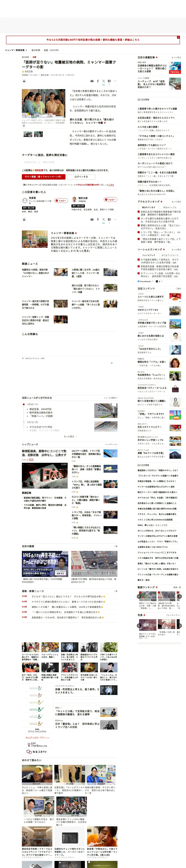The width and height of the screenshot is (186, 868).
Task: Click the Facebook icon beneath the authors section
Action: click(98, 219)
